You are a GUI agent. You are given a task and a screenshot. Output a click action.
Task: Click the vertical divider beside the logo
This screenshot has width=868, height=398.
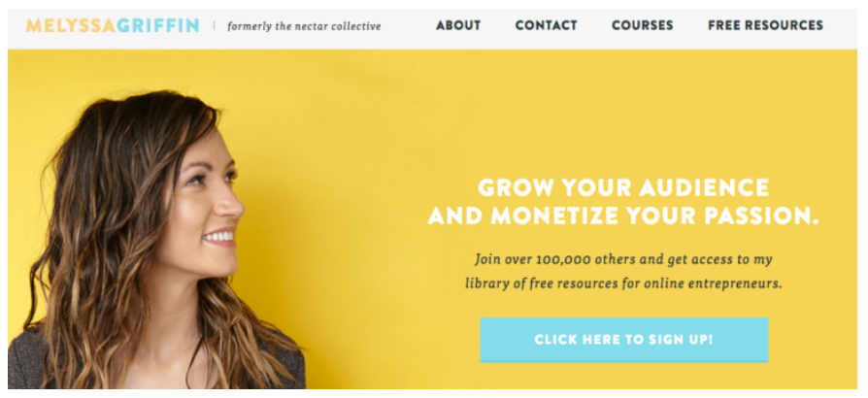215,25
